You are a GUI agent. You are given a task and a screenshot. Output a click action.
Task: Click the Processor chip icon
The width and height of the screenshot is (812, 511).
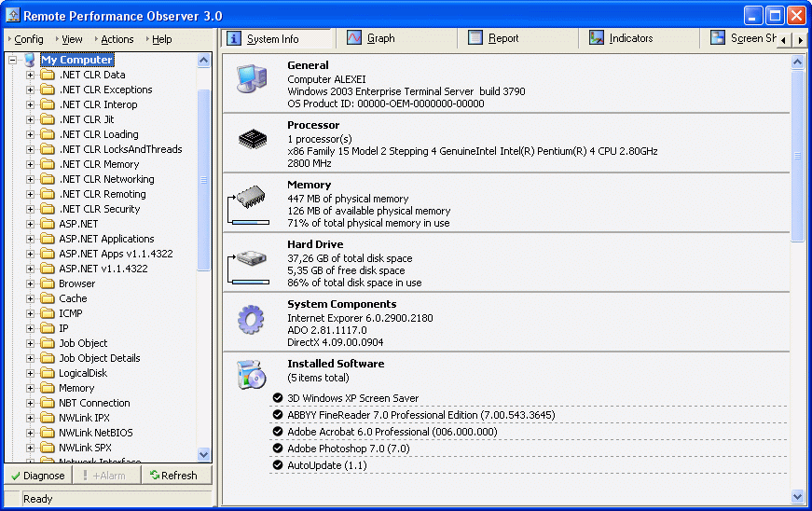253,139
